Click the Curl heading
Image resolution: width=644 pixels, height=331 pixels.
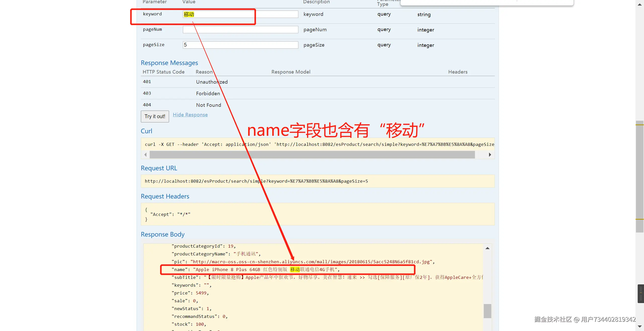(x=146, y=131)
